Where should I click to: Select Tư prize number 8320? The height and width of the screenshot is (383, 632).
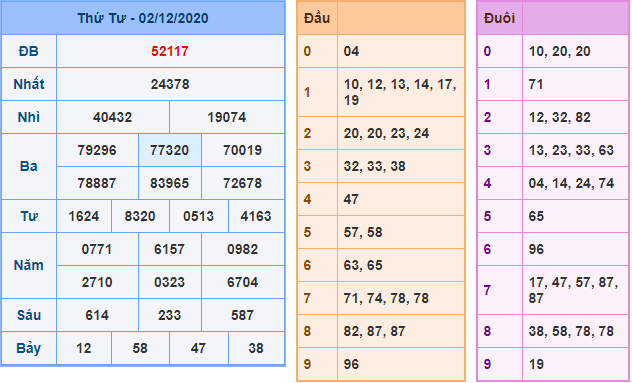[140, 216]
